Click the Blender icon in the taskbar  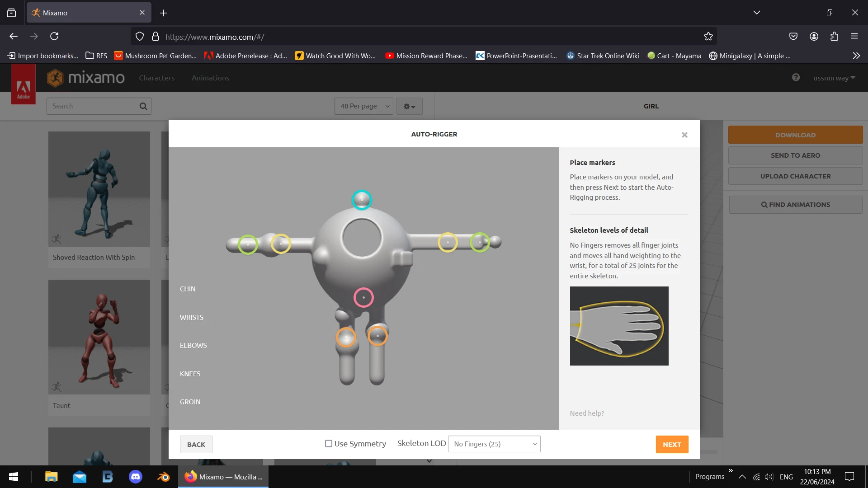pos(163,477)
